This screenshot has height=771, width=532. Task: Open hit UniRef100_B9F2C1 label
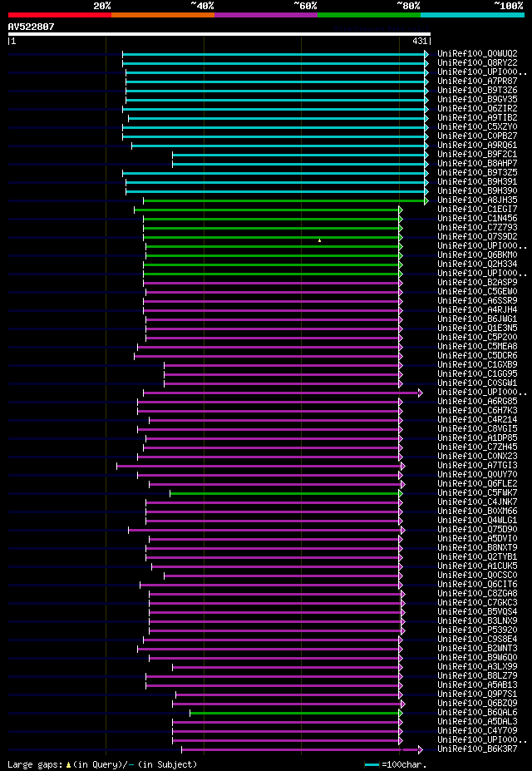pyautogui.click(x=477, y=155)
